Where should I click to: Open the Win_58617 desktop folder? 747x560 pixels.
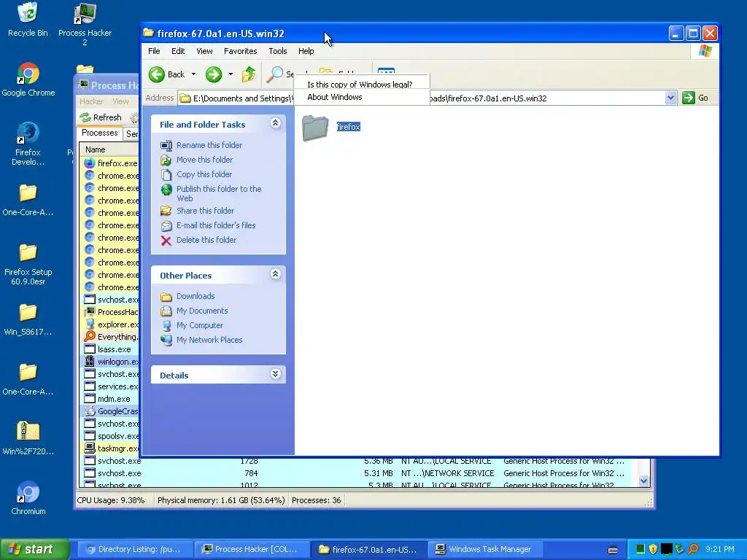coord(28,319)
